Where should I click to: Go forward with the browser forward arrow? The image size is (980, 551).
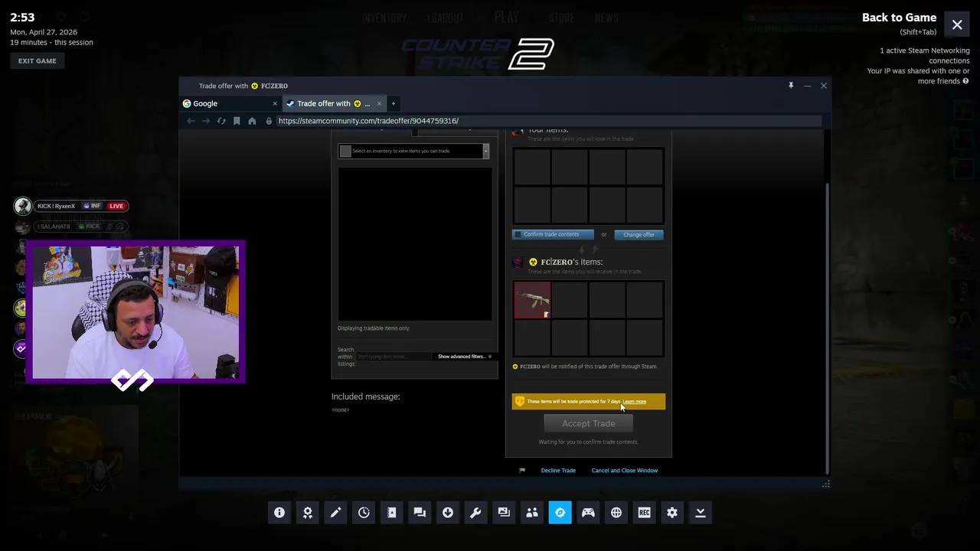point(206,121)
